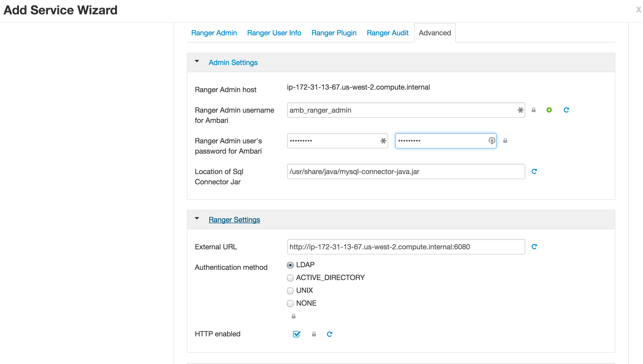Select ACTIVE_DIRECTORY authentication method
The width and height of the screenshot is (643, 364).
click(290, 278)
